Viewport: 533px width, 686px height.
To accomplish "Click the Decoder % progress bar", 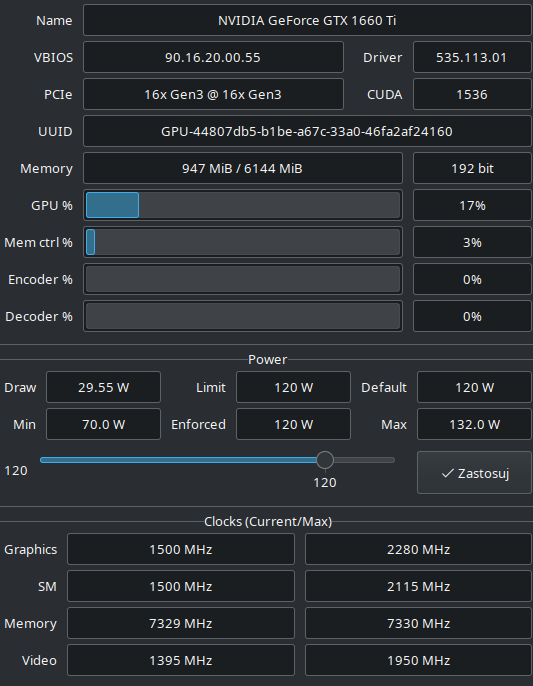I will pyautogui.click(x=242, y=316).
